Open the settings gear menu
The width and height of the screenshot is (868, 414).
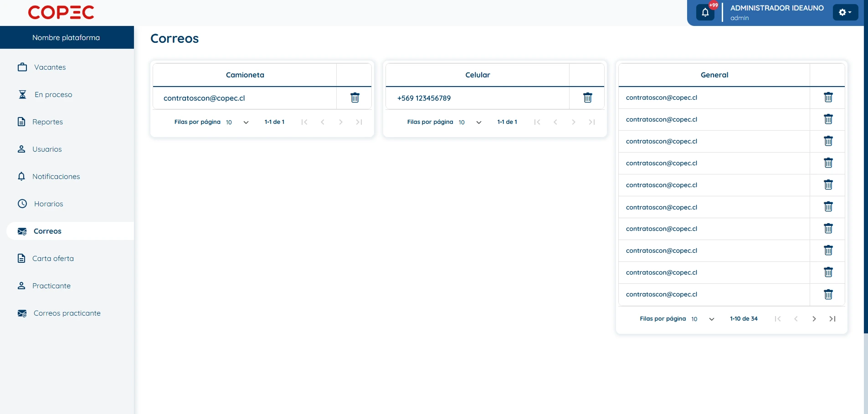point(845,12)
